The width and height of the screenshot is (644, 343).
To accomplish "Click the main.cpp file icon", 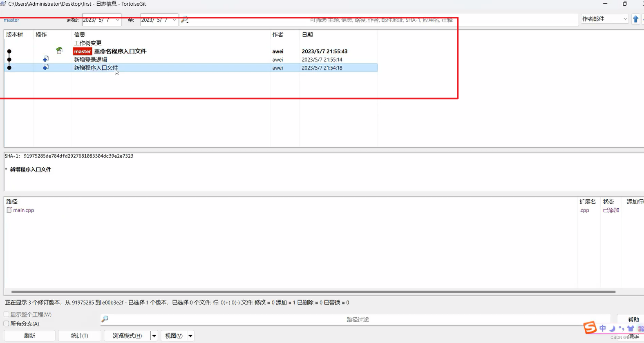I will 9,210.
